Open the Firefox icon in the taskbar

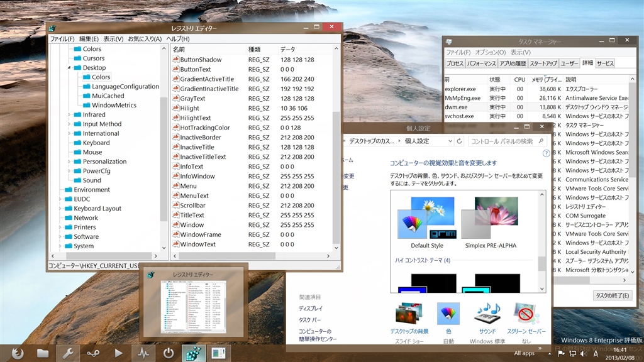pos(17,353)
